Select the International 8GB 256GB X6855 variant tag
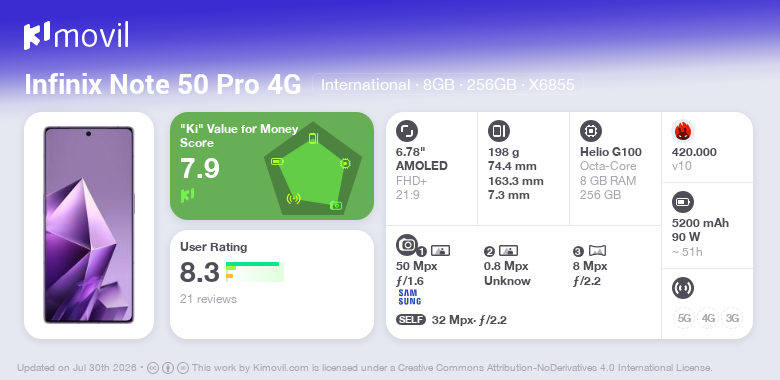The height and width of the screenshot is (380, 780). [448, 85]
